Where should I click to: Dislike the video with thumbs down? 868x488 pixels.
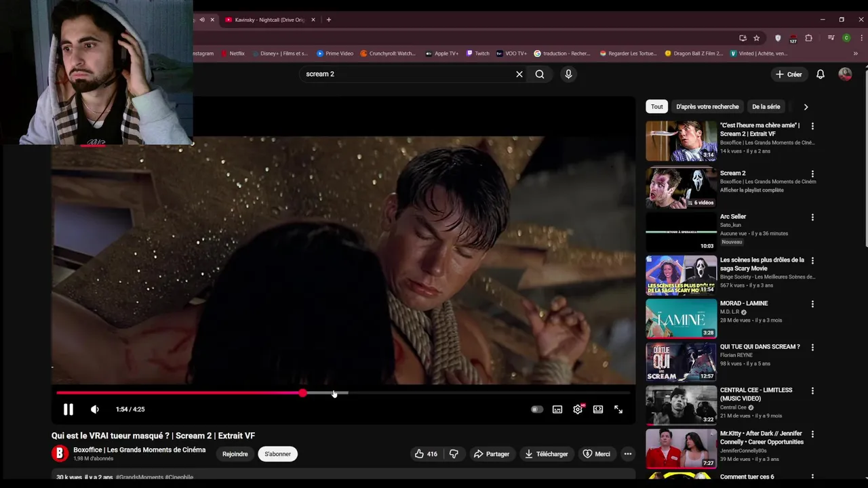[454, 454]
